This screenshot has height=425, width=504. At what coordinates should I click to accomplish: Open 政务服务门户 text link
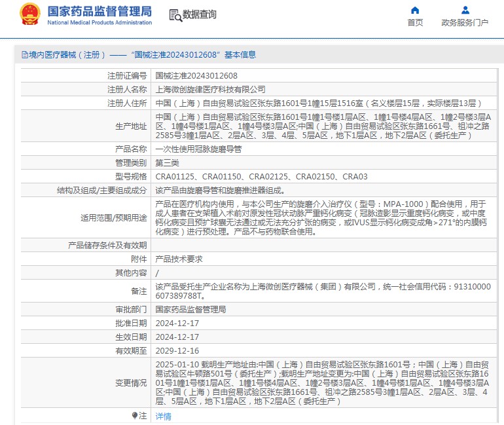pos(465,23)
